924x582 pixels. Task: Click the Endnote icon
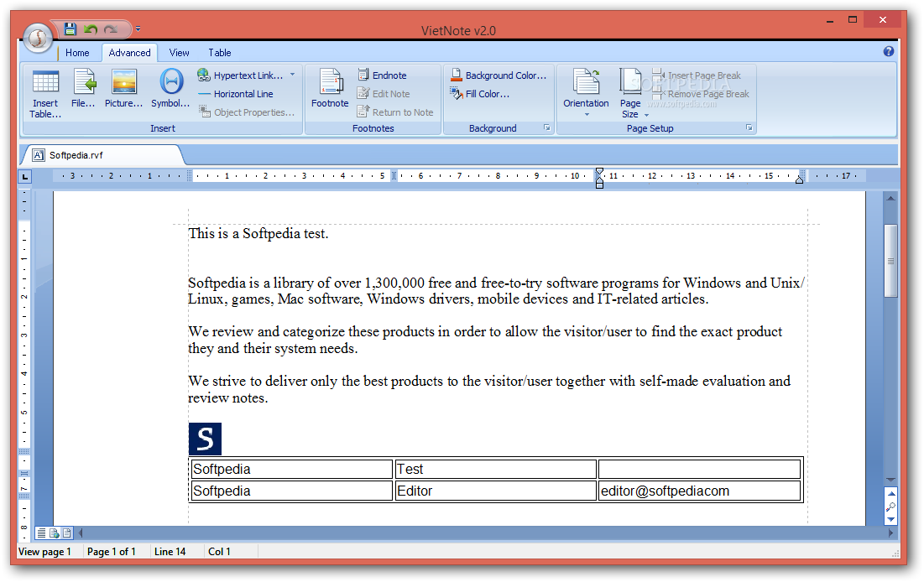[363, 75]
